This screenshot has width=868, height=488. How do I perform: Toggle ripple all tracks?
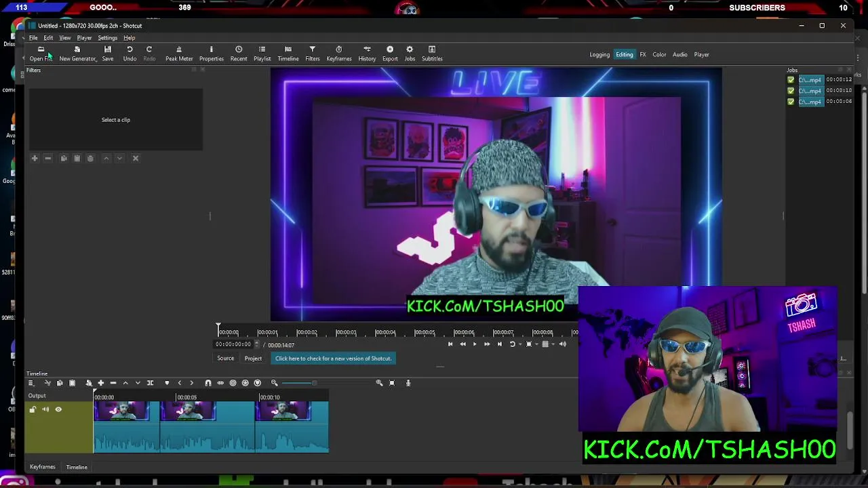245,383
